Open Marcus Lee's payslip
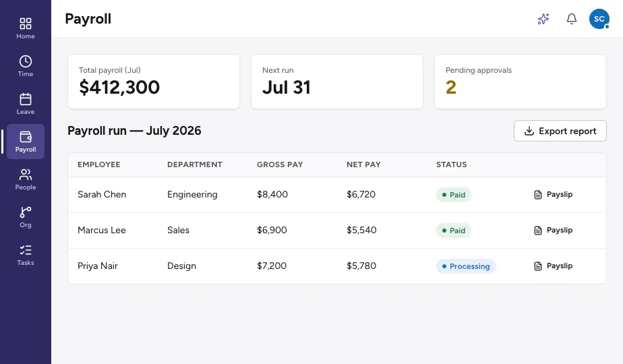623x364 pixels. pos(554,230)
